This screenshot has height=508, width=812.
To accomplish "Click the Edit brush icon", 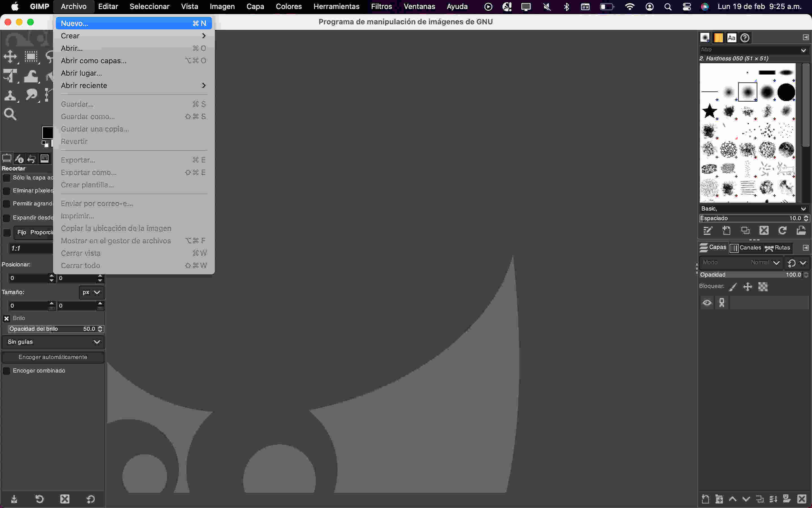I will tap(708, 231).
